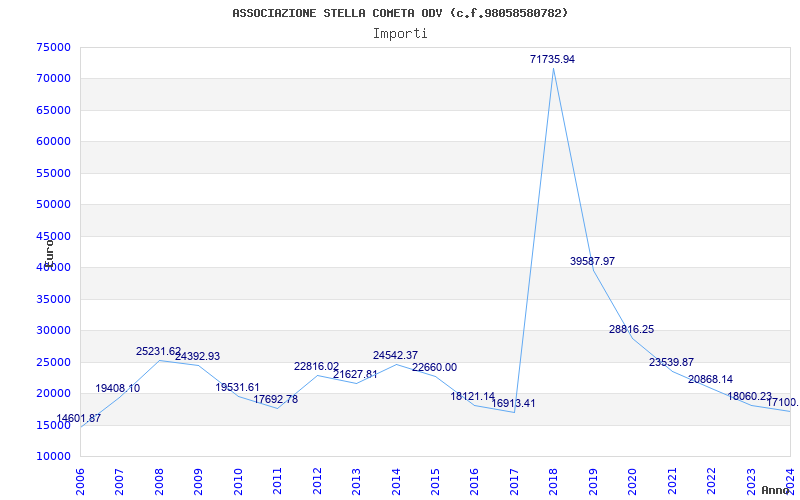Click the data label 16913.41
Screen dimensions: 800x500
(x=513, y=404)
